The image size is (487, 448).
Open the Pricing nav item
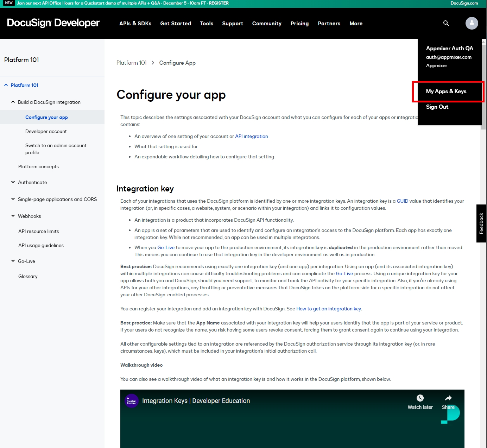pos(299,24)
